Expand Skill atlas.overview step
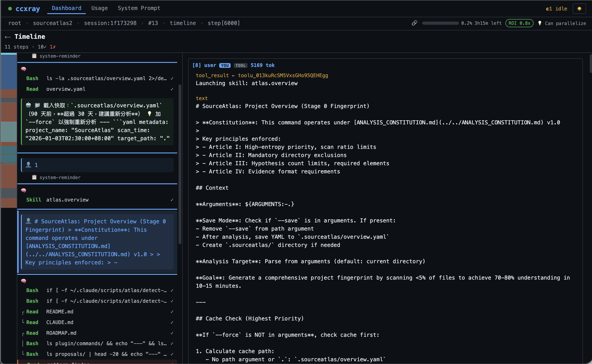 67,200
